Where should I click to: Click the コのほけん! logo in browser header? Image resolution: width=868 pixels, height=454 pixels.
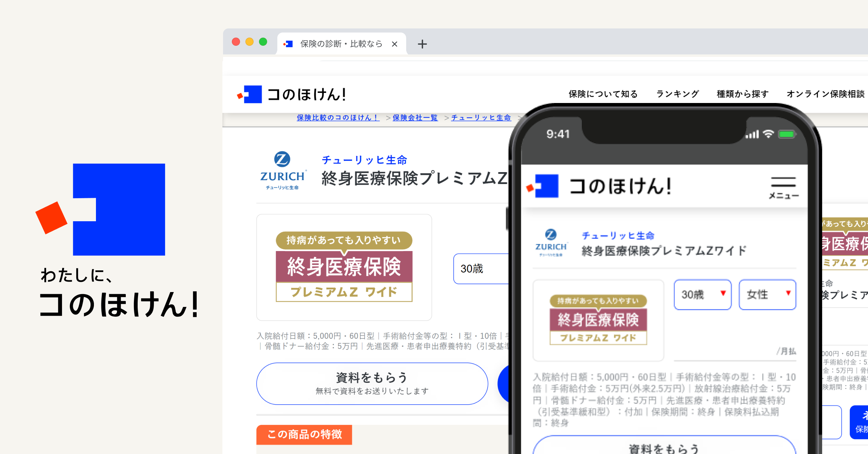point(291,94)
